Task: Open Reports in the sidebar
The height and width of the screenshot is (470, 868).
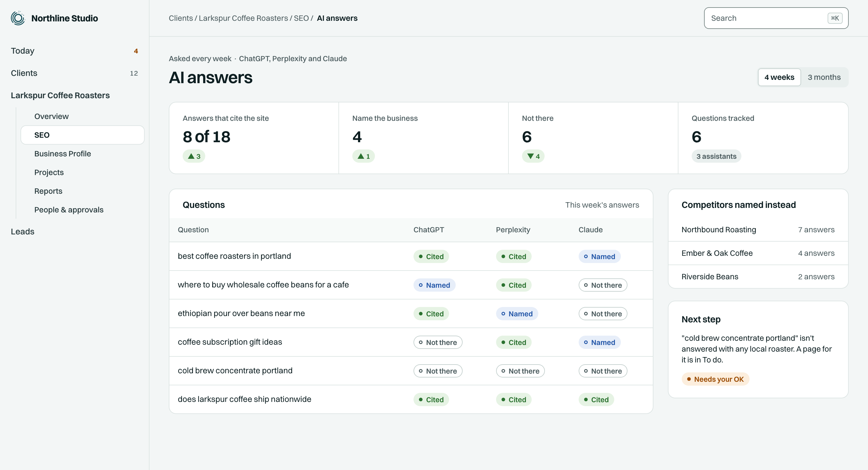Action: coord(83,191)
